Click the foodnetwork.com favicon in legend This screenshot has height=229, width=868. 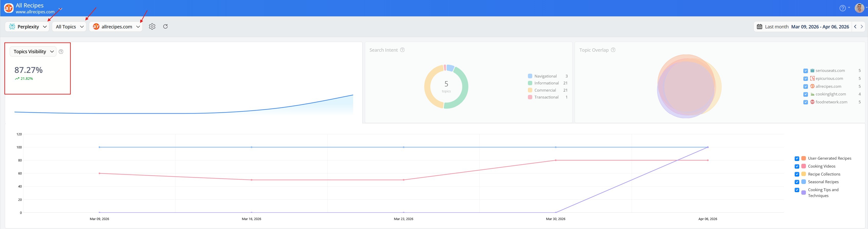coord(812,102)
